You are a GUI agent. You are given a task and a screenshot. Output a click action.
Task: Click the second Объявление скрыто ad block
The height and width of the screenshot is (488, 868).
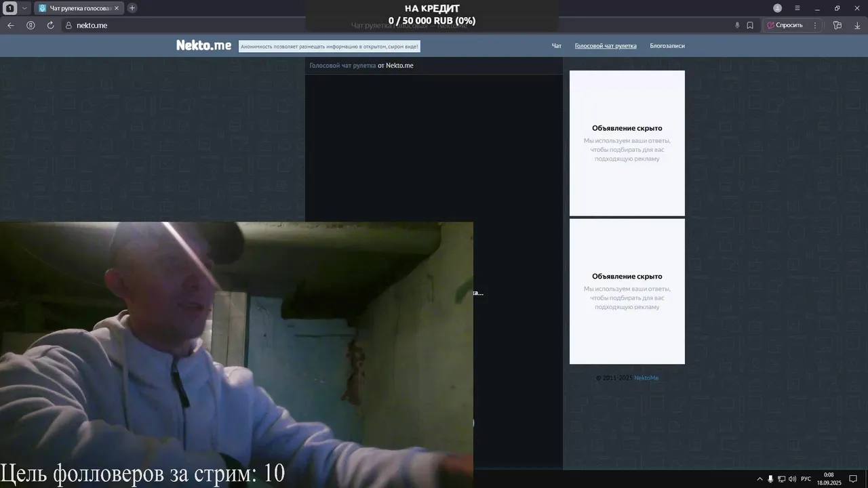pos(627,291)
